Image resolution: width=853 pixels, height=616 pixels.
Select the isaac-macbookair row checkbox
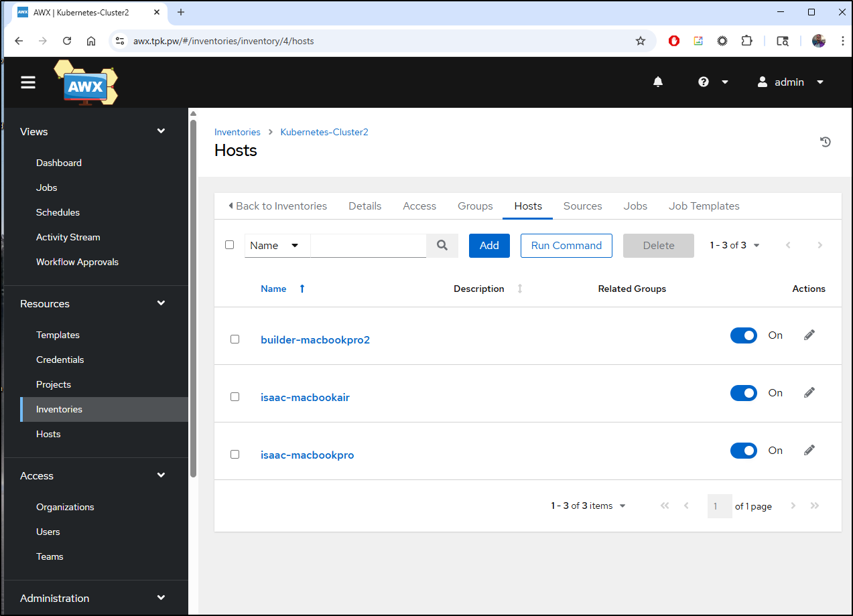(235, 397)
